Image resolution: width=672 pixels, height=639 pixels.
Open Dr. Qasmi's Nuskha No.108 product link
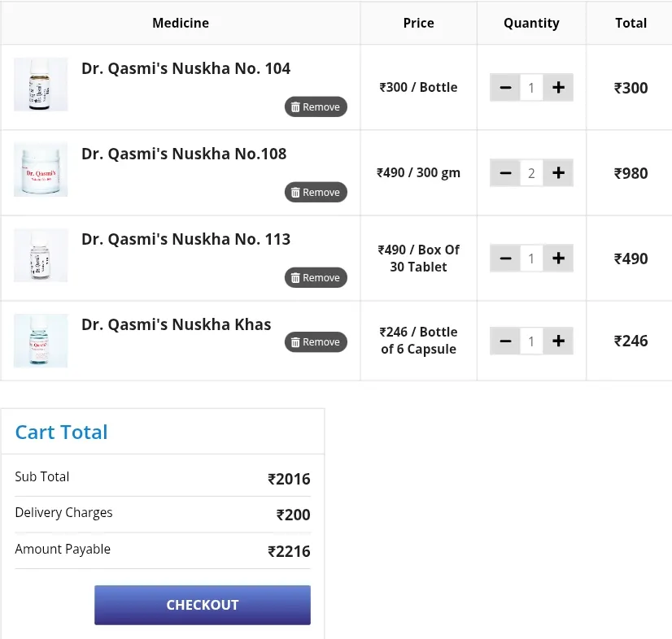[184, 154]
